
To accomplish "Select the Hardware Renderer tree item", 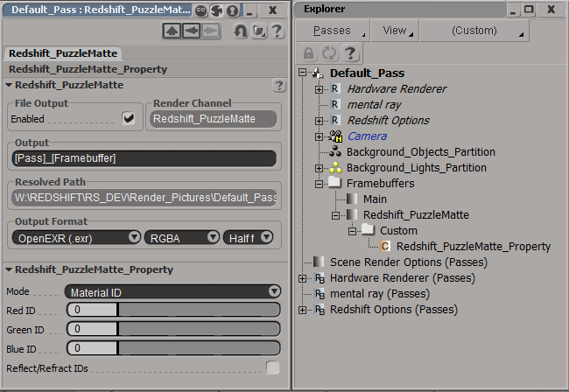I will tap(397, 89).
